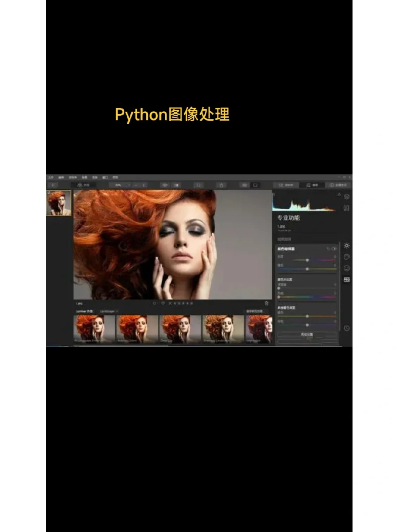Click the before/after compare icon
Screen dimensions: 399x532
pyautogui.click(x=176, y=185)
